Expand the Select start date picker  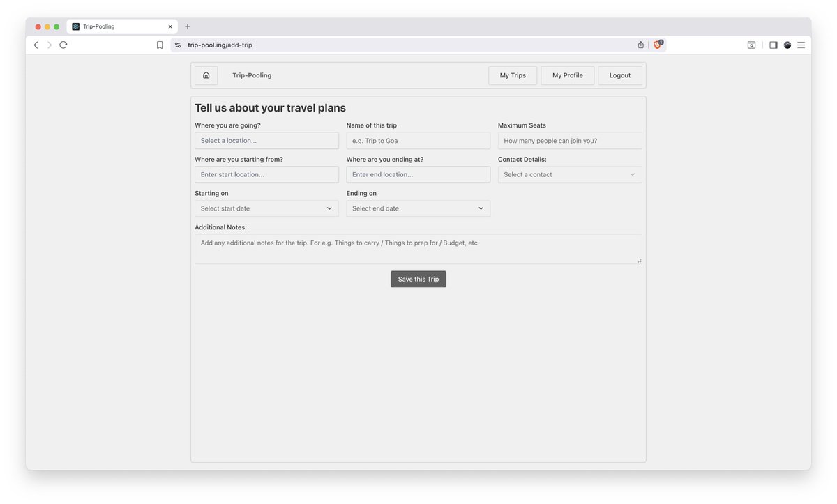click(x=266, y=208)
